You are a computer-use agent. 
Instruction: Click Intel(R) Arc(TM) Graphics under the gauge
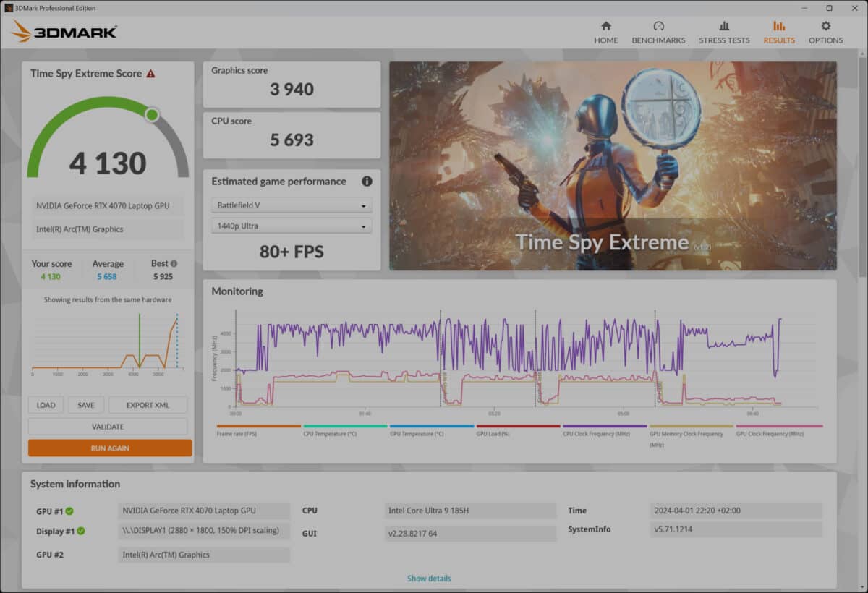pyautogui.click(x=108, y=229)
